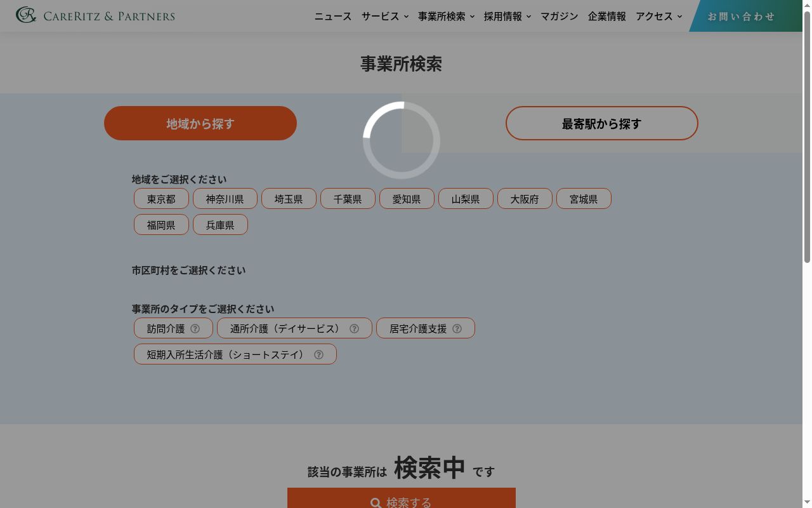
Task: Expand the アクセス navigation dropdown
Action: (659, 17)
